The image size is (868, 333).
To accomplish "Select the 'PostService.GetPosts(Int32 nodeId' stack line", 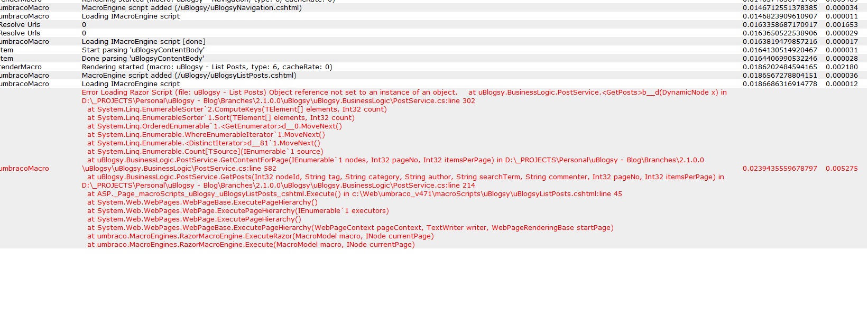I will tap(405, 177).
